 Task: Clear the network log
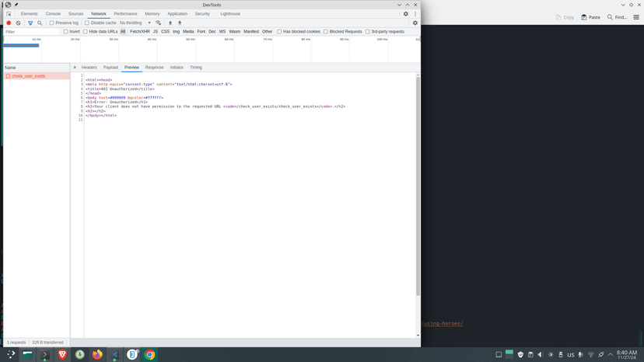click(x=18, y=23)
